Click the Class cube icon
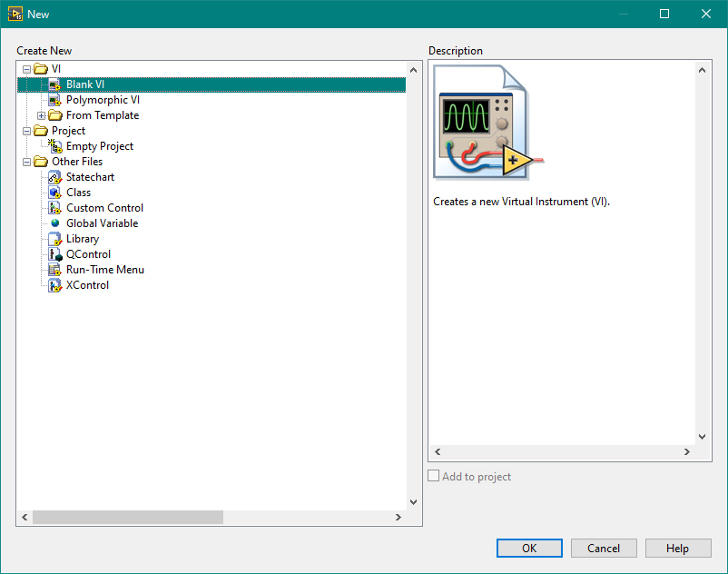This screenshot has width=728, height=574. 54,193
